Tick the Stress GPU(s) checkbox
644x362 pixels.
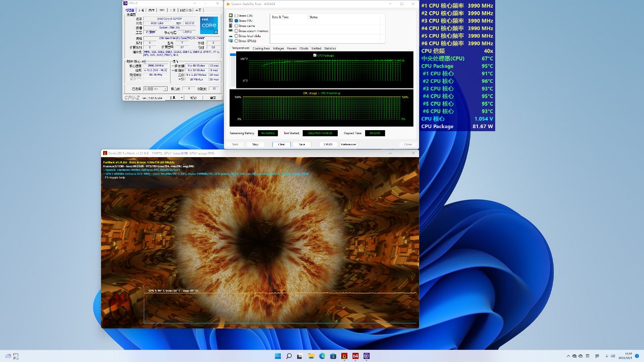click(237, 41)
